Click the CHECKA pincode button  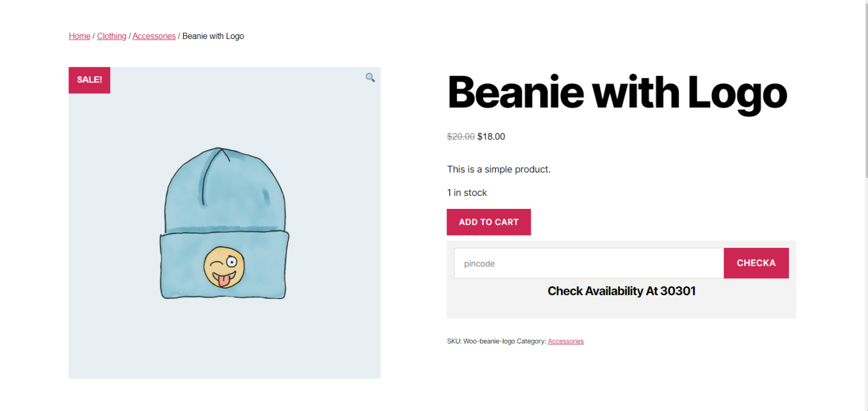756,263
